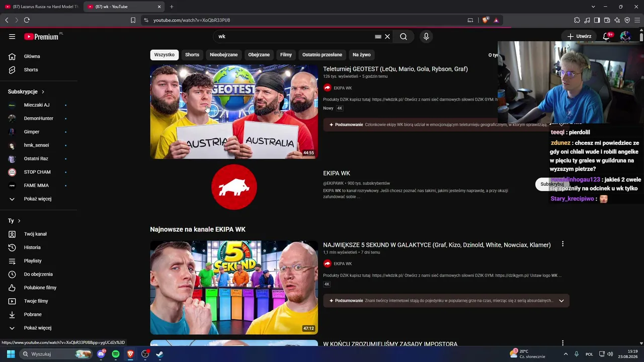Open Brave Shields lion icon
Image resolution: width=644 pixels, height=362 pixels.
486,20
